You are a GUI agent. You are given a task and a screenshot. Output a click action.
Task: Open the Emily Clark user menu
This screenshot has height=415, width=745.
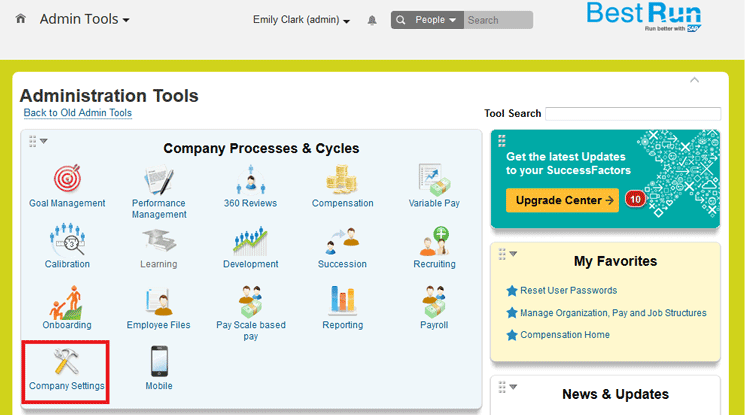coord(301,20)
